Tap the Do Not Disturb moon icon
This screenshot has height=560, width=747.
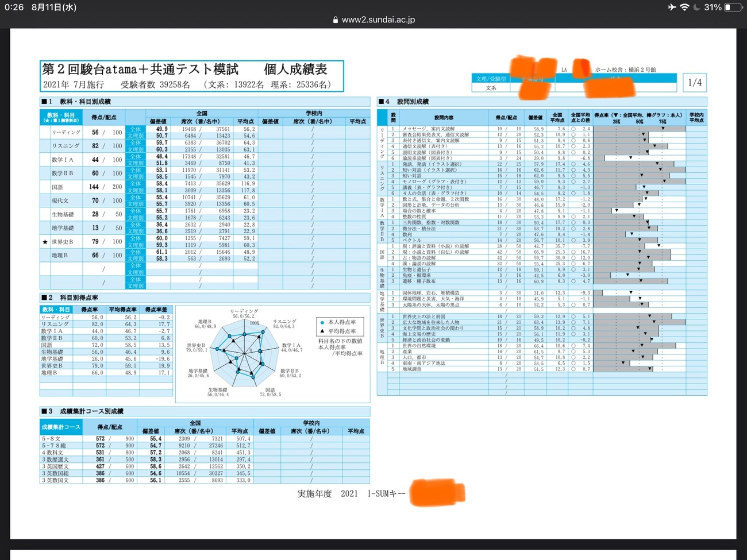[x=697, y=7]
